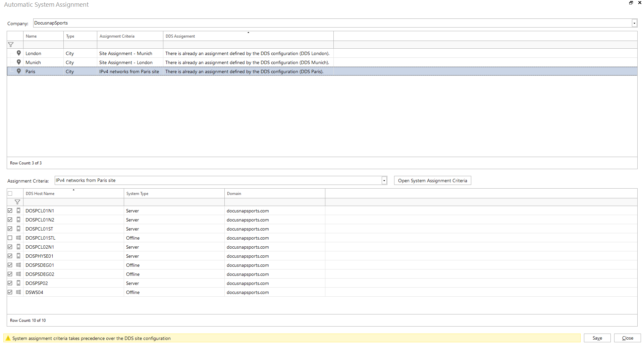
Task: Click the location pin icon for Munich
Action: (x=19, y=62)
